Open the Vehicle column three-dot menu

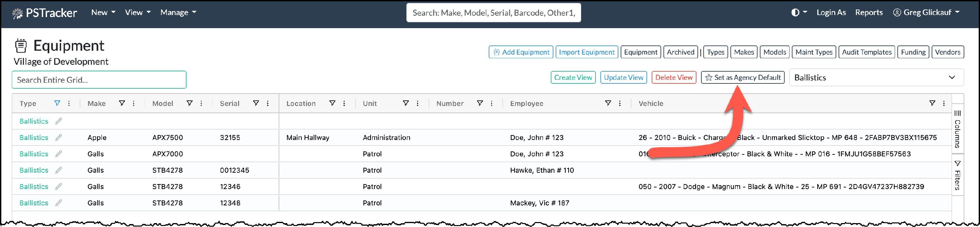coord(944,103)
